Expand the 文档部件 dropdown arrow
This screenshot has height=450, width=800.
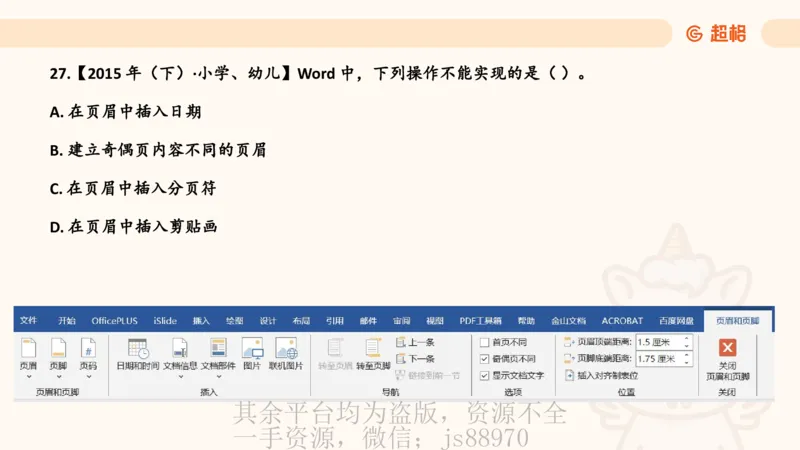click(x=218, y=377)
